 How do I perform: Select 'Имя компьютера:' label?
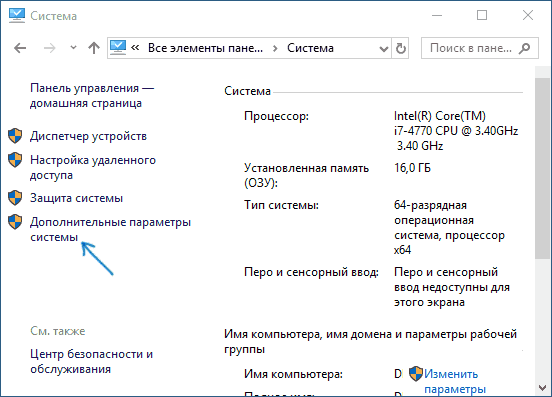293,374
